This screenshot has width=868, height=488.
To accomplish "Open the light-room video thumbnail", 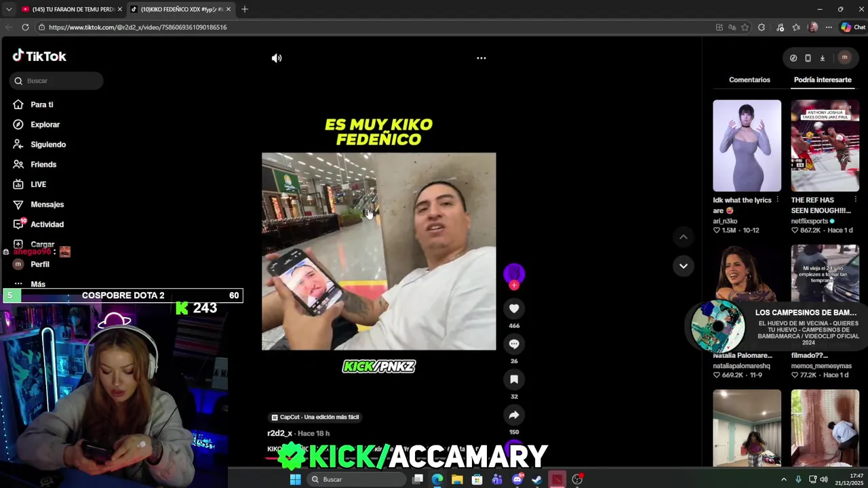I will tap(747, 428).
